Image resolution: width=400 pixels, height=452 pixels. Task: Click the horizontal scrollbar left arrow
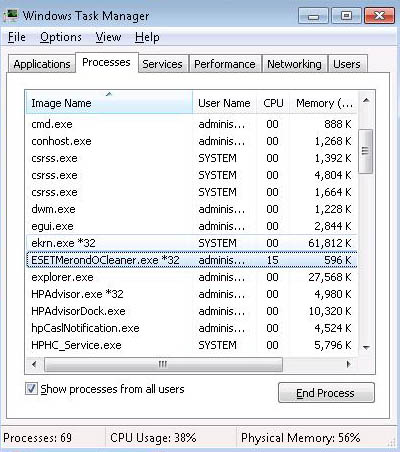[x=34, y=364]
